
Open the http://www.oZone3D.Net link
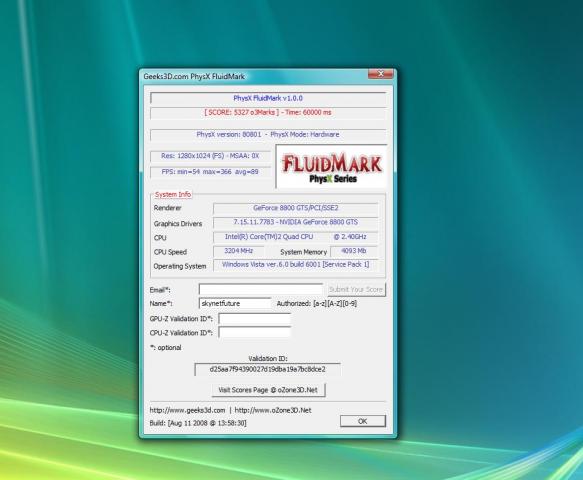click(x=273, y=410)
